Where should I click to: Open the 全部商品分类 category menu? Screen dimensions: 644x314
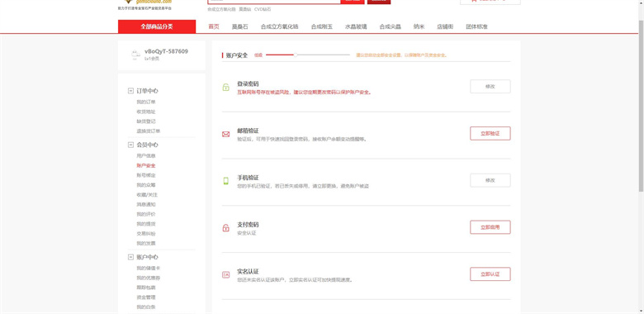click(157, 26)
